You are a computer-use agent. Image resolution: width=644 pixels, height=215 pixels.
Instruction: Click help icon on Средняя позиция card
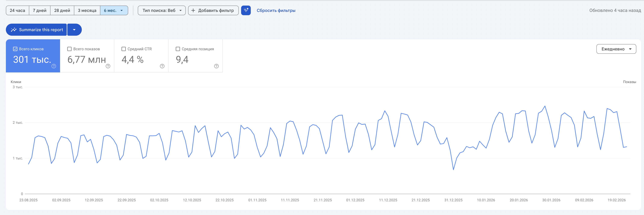pos(217,66)
